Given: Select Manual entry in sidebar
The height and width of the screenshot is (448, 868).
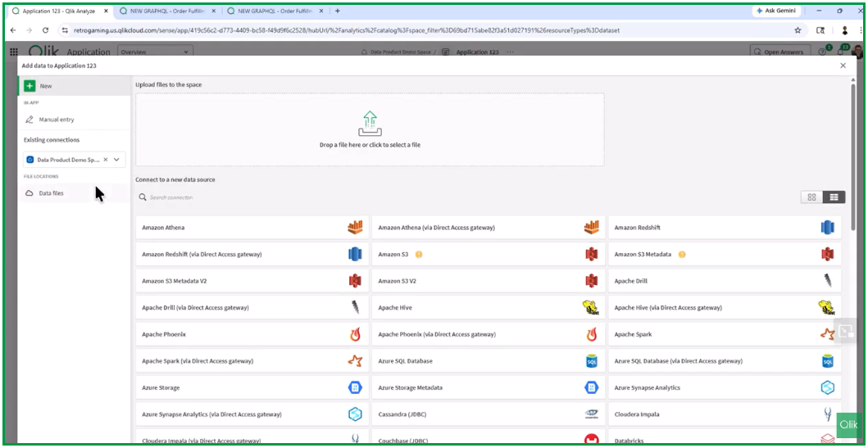Looking at the screenshot, I should (x=57, y=120).
